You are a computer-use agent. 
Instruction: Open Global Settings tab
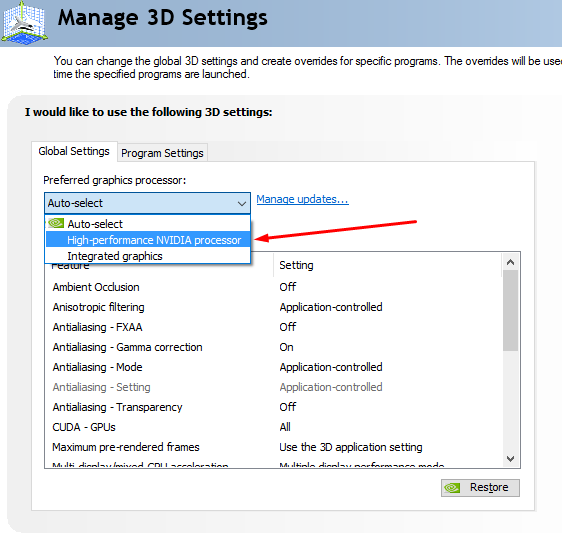(x=74, y=151)
